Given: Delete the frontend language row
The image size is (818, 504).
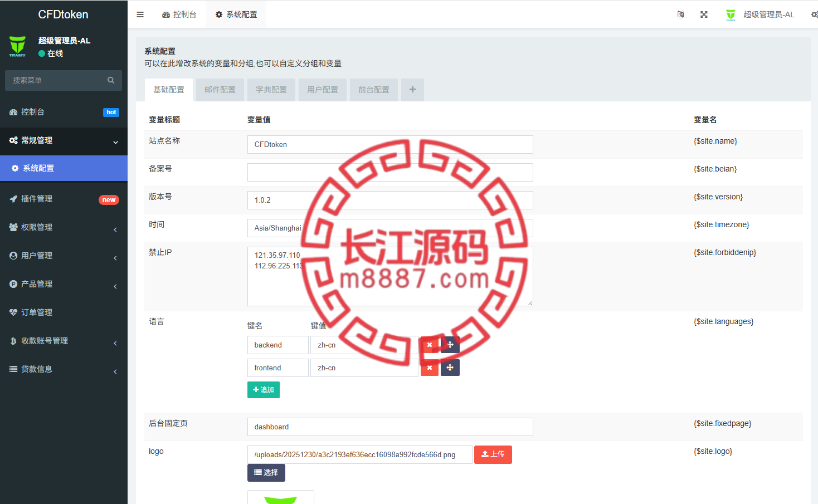Looking at the screenshot, I should (429, 368).
